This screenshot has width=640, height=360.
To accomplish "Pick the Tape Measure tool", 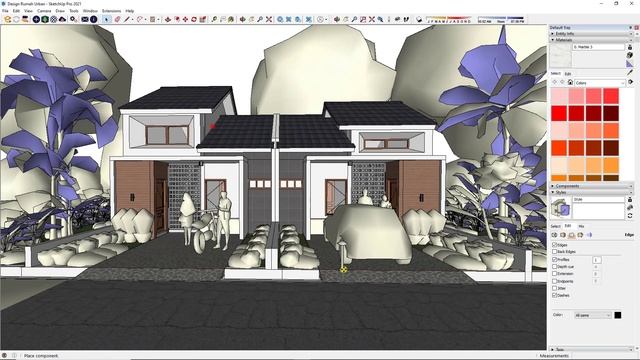I will [214, 19].
